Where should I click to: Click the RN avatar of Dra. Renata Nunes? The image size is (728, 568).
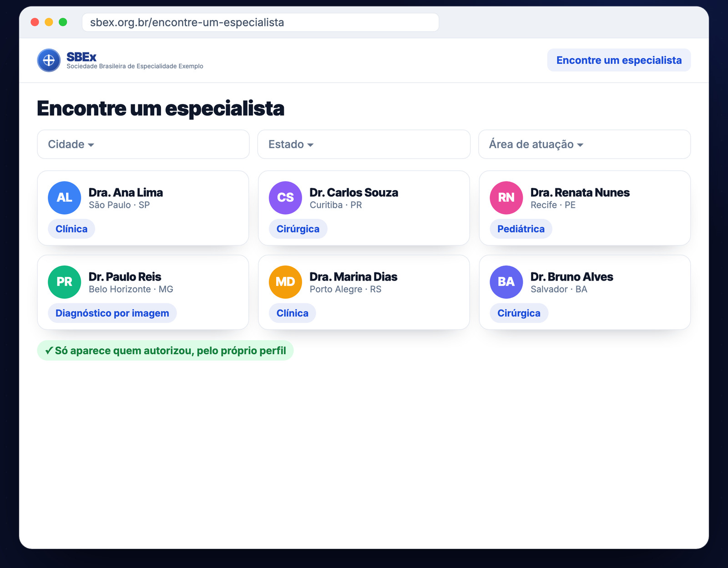coord(506,198)
